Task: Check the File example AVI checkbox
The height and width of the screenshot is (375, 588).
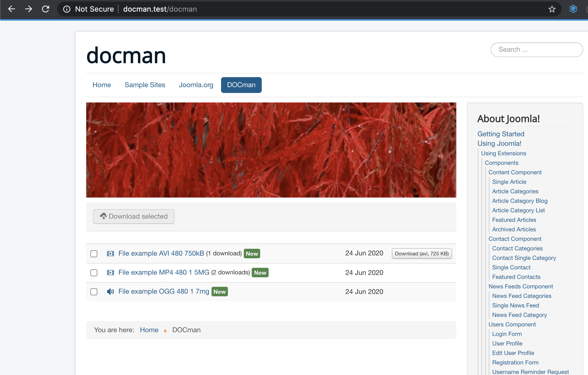Action: (x=94, y=254)
